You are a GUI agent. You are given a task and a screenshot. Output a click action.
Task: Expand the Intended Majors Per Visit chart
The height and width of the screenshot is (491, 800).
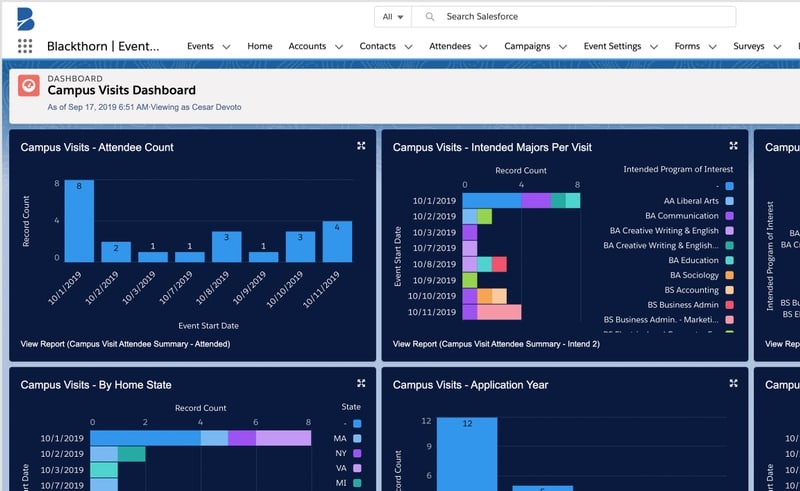coord(733,146)
